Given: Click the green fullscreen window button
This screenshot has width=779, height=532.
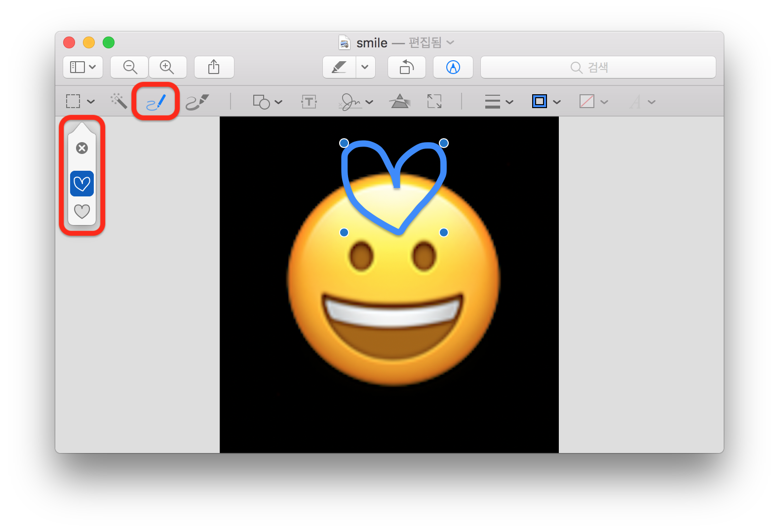Looking at the screenshot, I should click(109, 42).
